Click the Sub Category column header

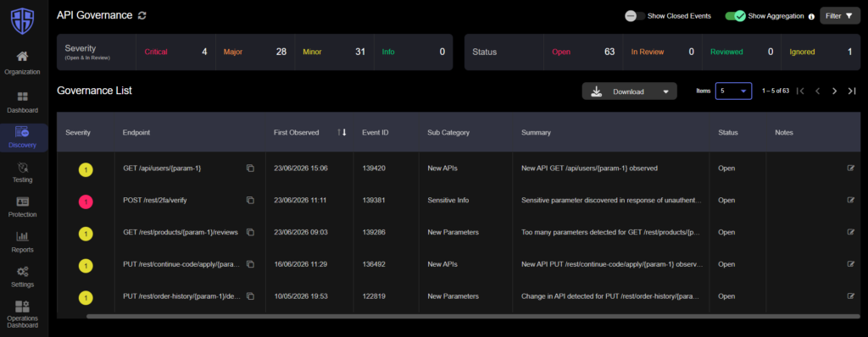pyautogui.click(x=448, y=133)
